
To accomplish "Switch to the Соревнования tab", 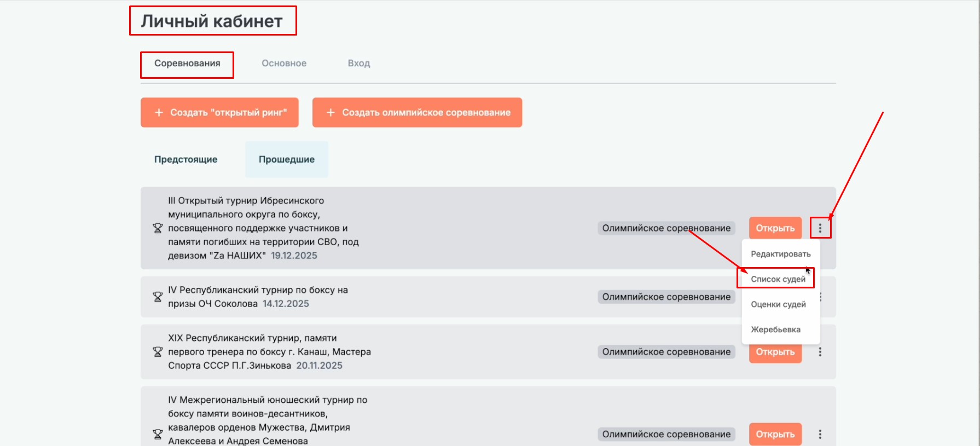I will 187,63.
